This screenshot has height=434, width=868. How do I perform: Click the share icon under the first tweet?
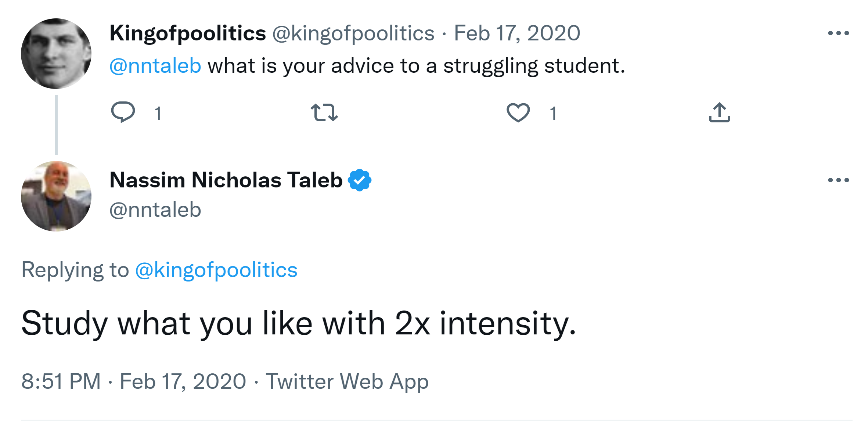pyautogui.click(x=719, y=112)
